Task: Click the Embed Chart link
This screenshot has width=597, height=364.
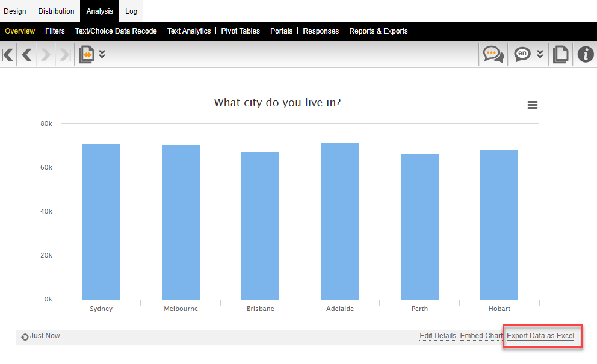Action: click(481, 336)
